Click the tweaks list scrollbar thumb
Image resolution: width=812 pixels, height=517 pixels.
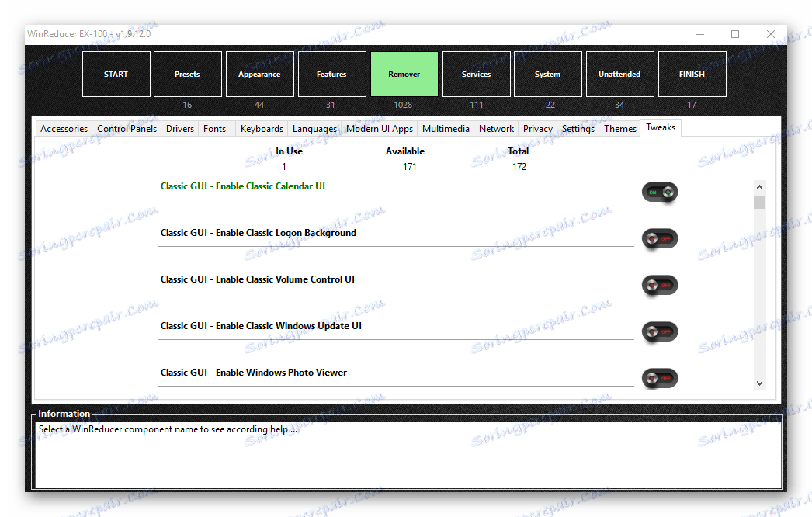tap(759, 202)
